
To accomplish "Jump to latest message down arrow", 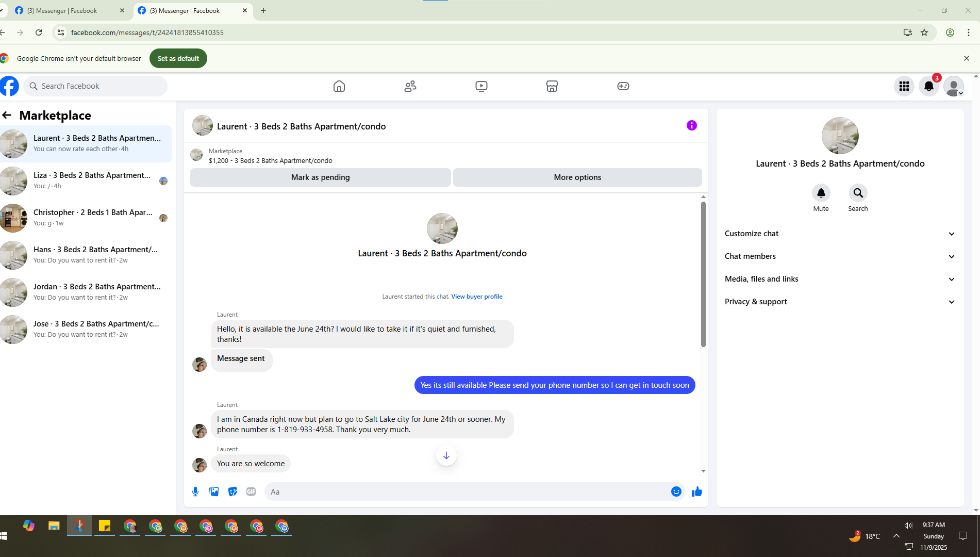I will point(446,455).
